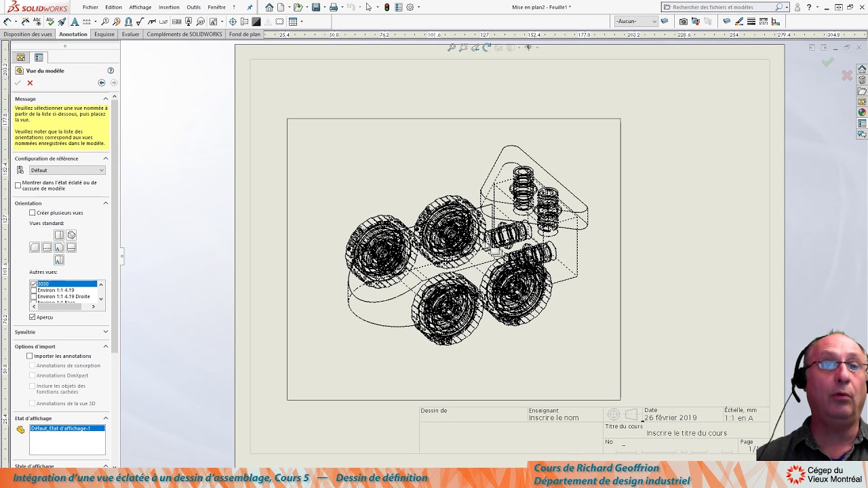
Task: Insert a center mark
Action: click(x=233, y=21)
